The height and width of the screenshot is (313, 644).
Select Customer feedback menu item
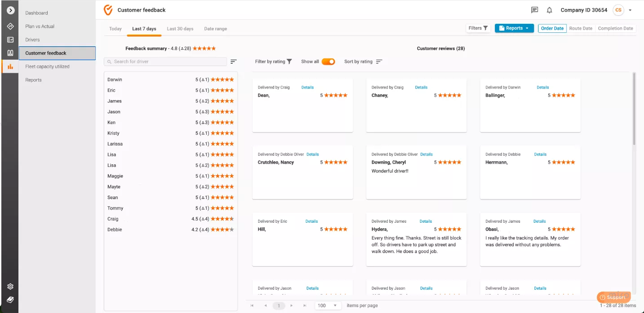(x=57, y=53)
